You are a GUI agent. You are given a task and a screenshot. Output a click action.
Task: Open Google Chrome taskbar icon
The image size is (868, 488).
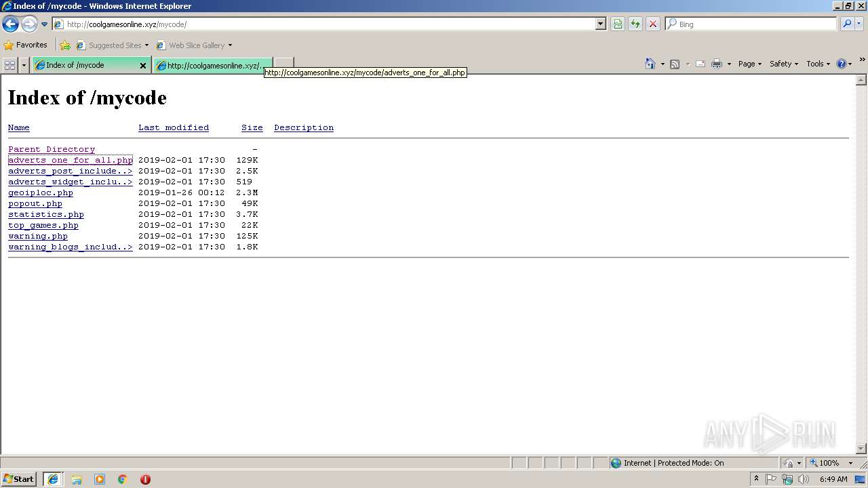pyautogui.click(x=123, y=479)
